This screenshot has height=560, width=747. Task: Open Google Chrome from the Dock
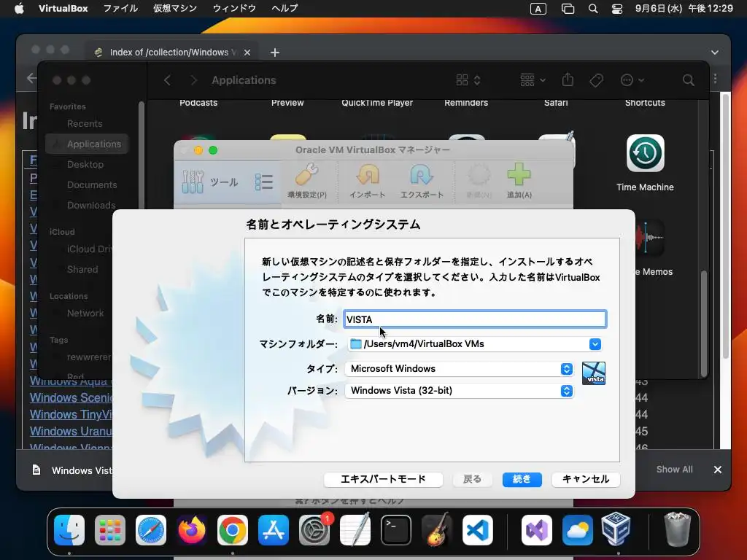point(233,530)
